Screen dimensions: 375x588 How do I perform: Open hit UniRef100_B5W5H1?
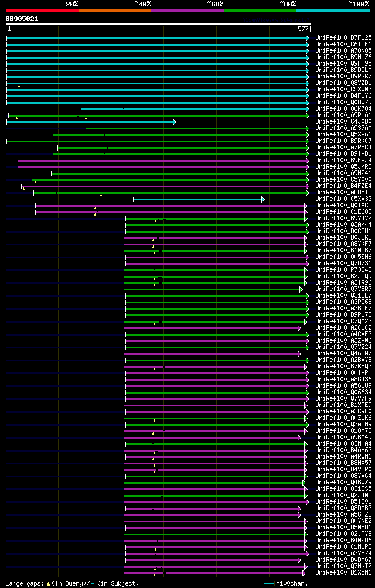click(343, 528)
